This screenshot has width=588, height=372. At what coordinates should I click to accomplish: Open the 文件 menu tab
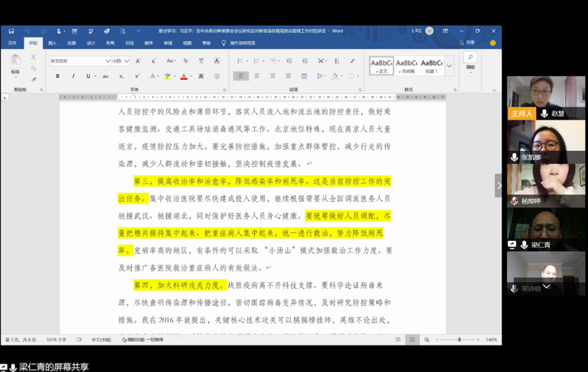(12, 43)
